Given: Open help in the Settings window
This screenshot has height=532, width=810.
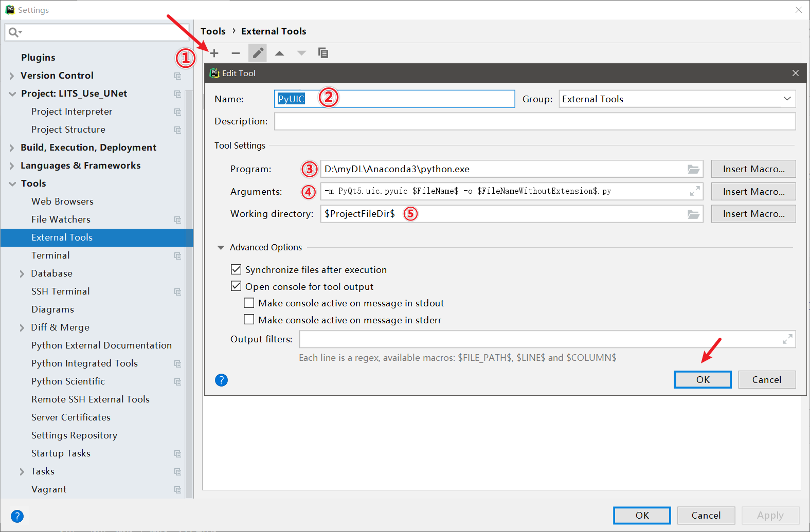Looking at the screenshot, I should coord(17,516).
